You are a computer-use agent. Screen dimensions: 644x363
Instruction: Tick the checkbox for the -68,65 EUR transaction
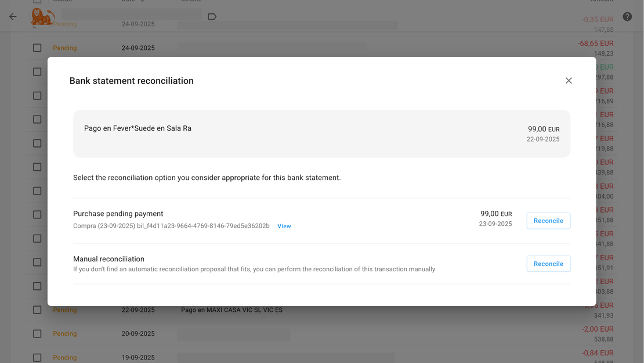37,48
